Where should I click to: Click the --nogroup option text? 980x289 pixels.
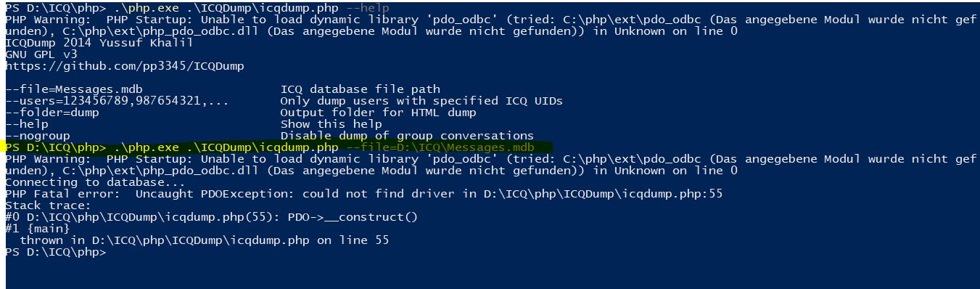click(38, 136)
